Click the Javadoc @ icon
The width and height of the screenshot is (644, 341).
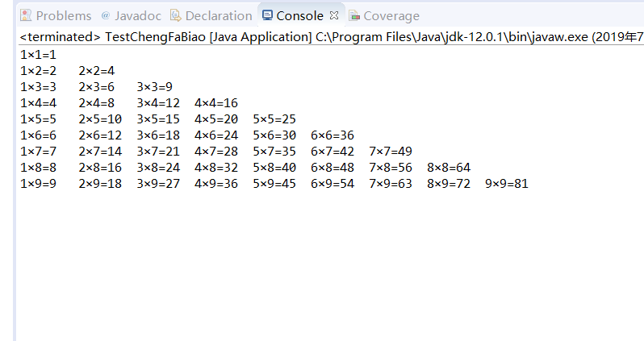click(106, 15)
